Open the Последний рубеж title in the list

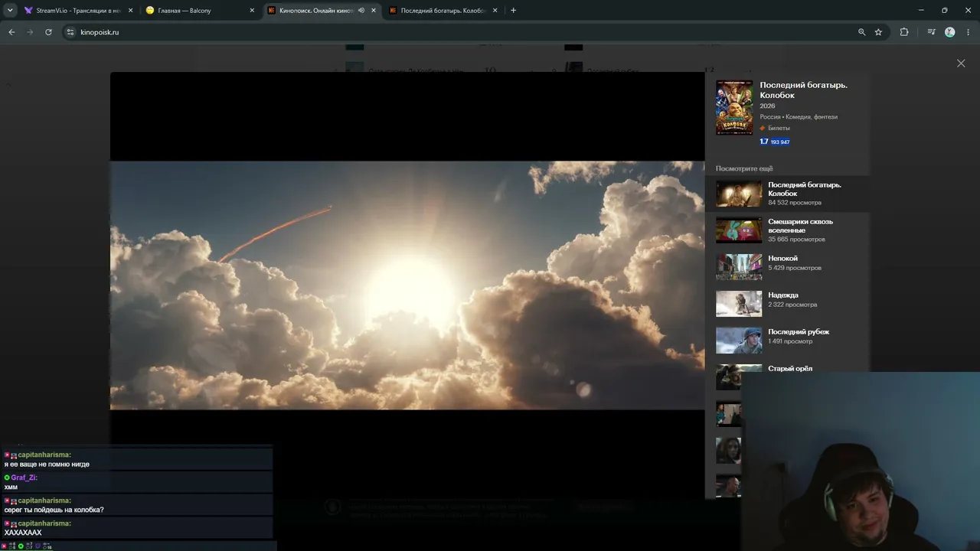click(x=799, y=332)
